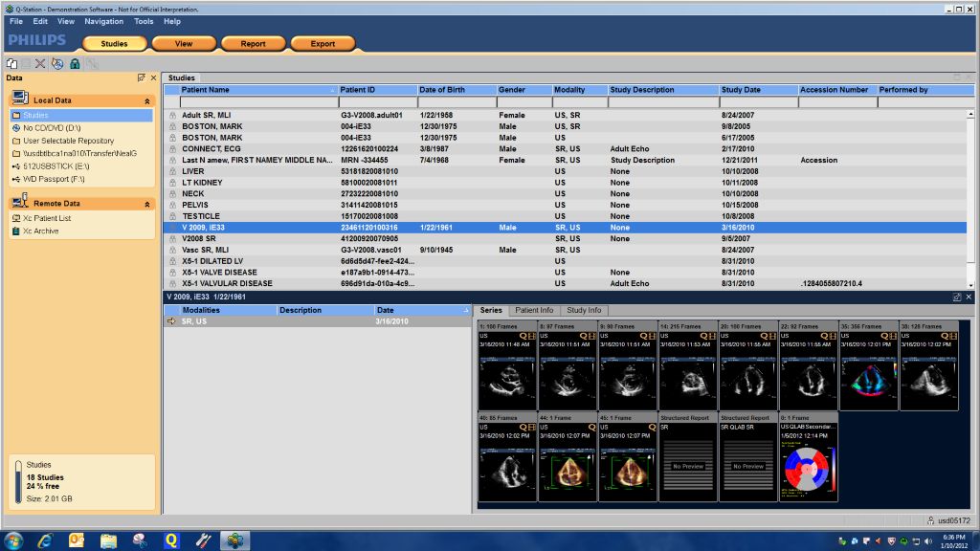
Task: Open the 35: 356 Frames color thumbnail
Action: click(x=869, y=366)
